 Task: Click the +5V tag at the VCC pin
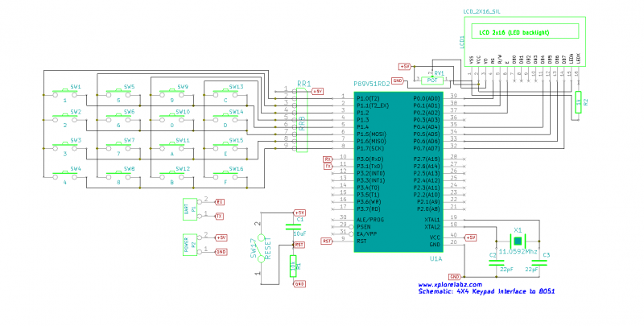pyautogui.click(x=470, y=237)
